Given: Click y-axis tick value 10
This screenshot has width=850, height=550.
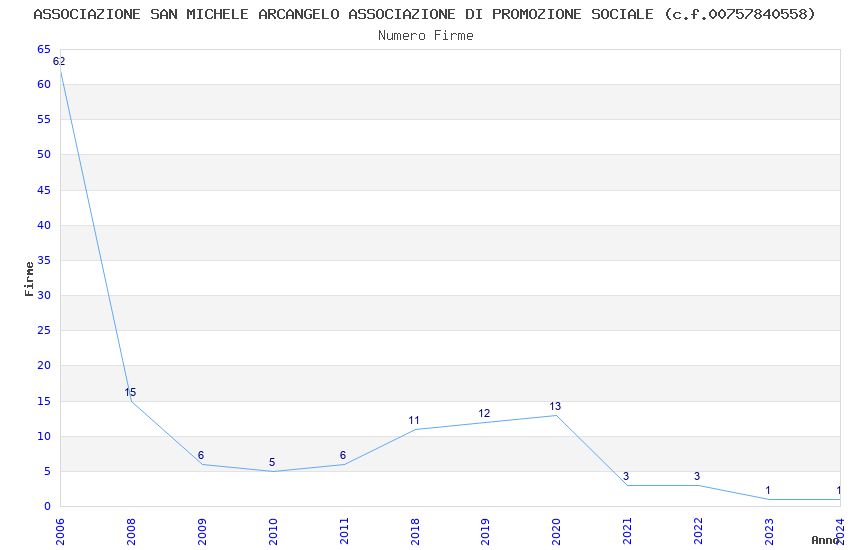Looking at the screenshot, I should [44, 437].
